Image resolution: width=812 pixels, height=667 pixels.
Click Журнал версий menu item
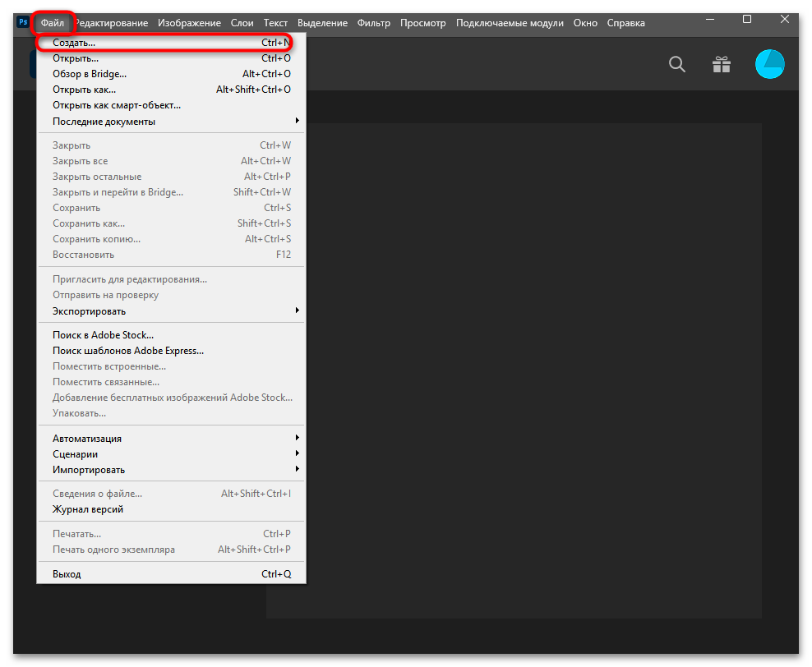pos(88,509)
